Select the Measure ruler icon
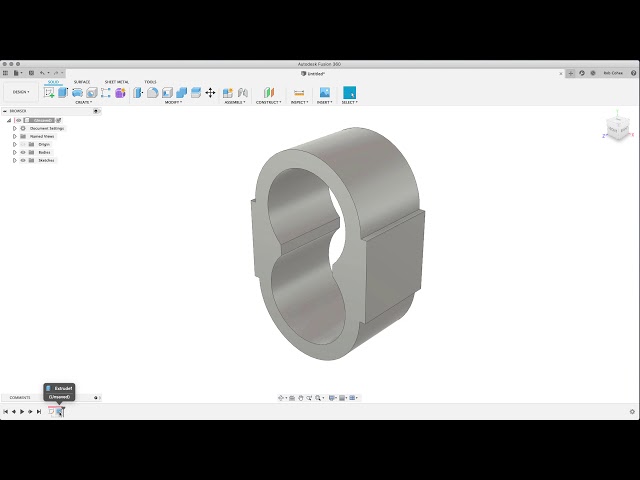This screenshot has width=640, height=480. point(299,93)
